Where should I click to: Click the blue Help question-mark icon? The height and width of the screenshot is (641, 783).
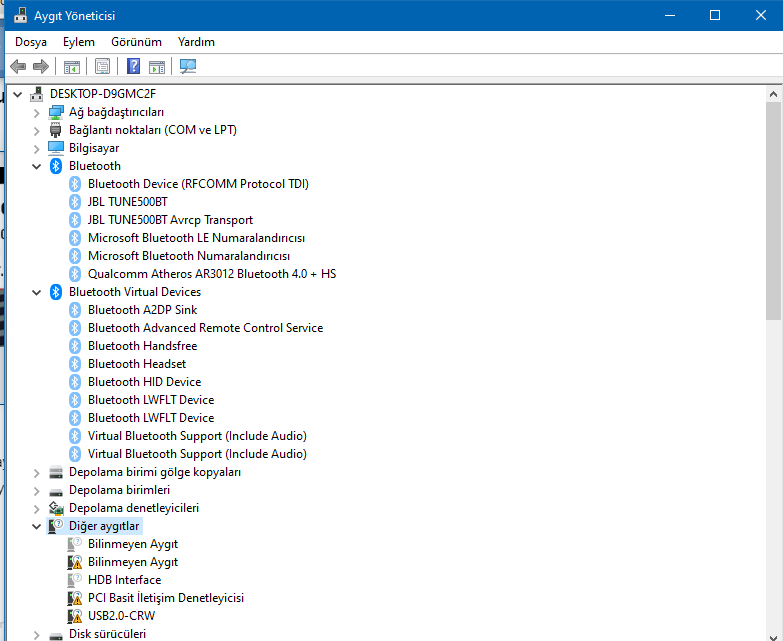(x=133, y=66)
